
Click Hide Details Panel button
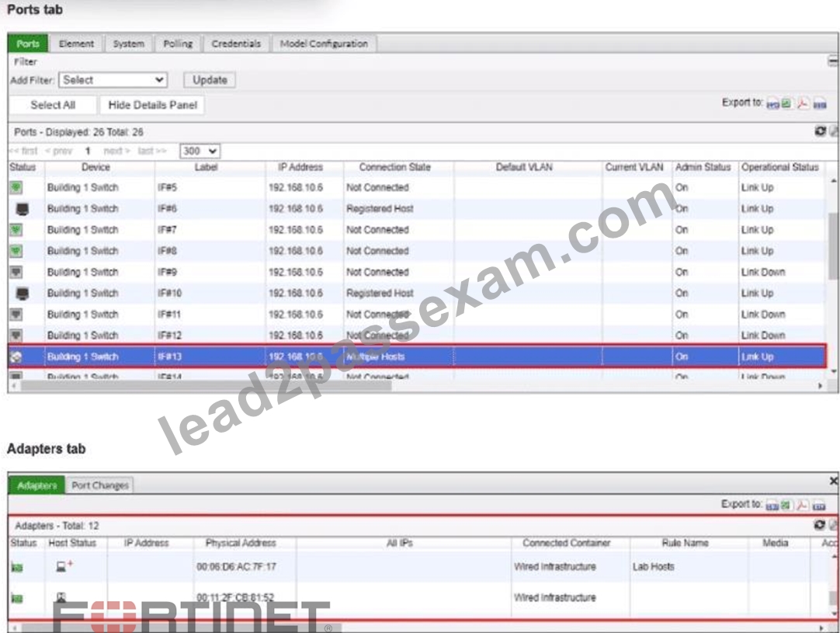[x=153, y=105]
